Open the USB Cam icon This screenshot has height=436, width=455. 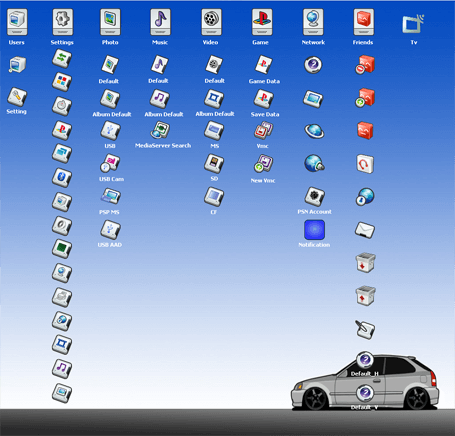click(x=110, y=163)
